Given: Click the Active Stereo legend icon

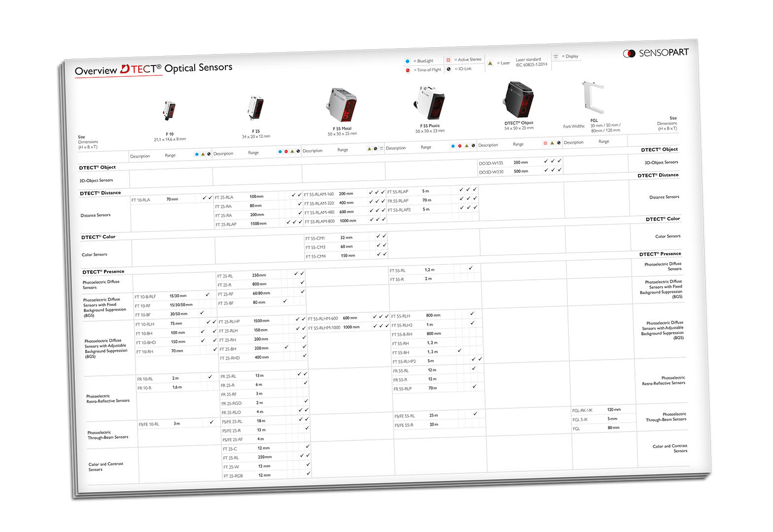Looking at the screenshot, I should [x=448, y=60].
